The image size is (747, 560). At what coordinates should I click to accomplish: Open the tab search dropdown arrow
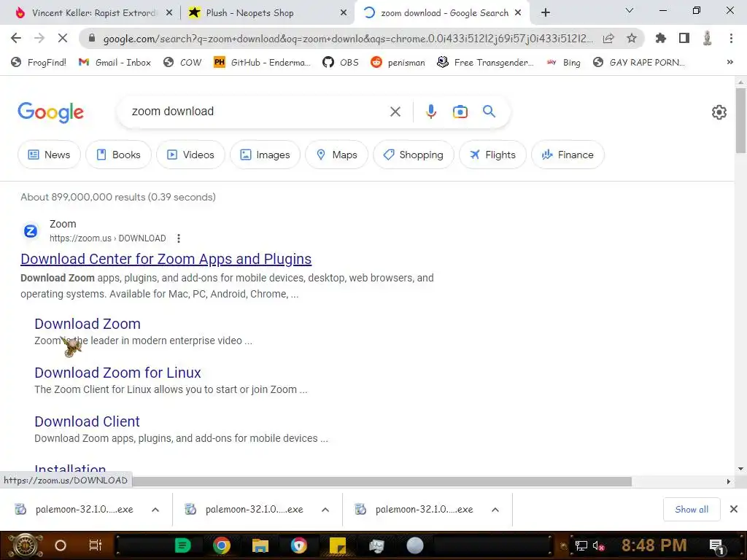(630, 10)
